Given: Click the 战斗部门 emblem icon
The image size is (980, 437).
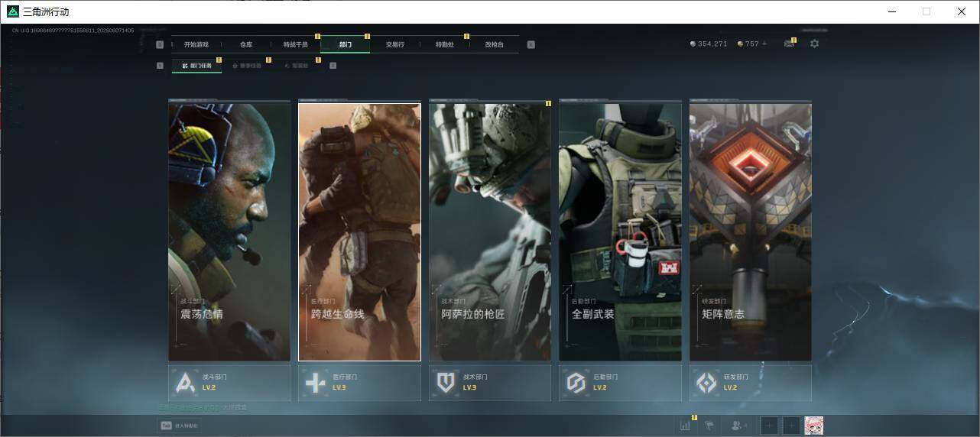Looking at the screenshot, I should 186,383.
